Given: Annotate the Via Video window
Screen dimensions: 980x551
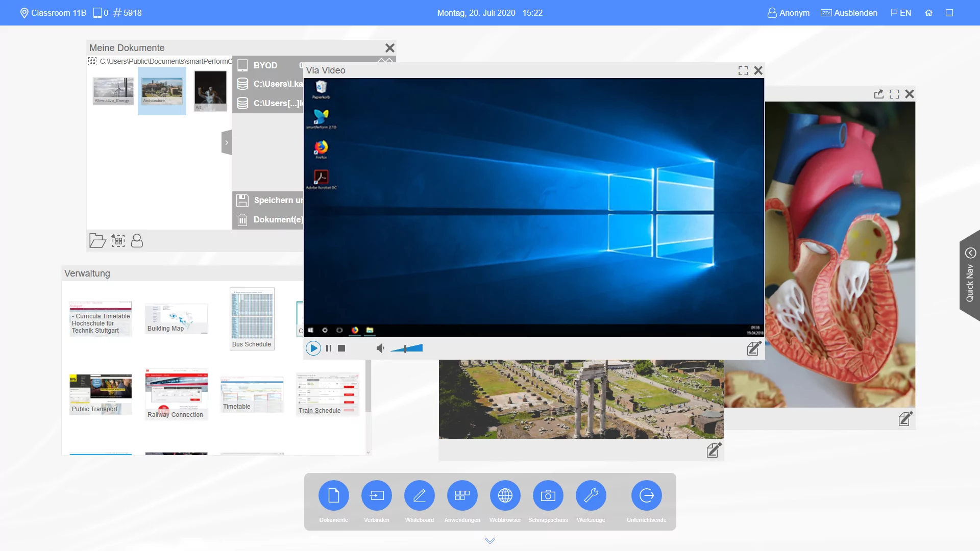Looking at the screenshot, I should (754, 348).
